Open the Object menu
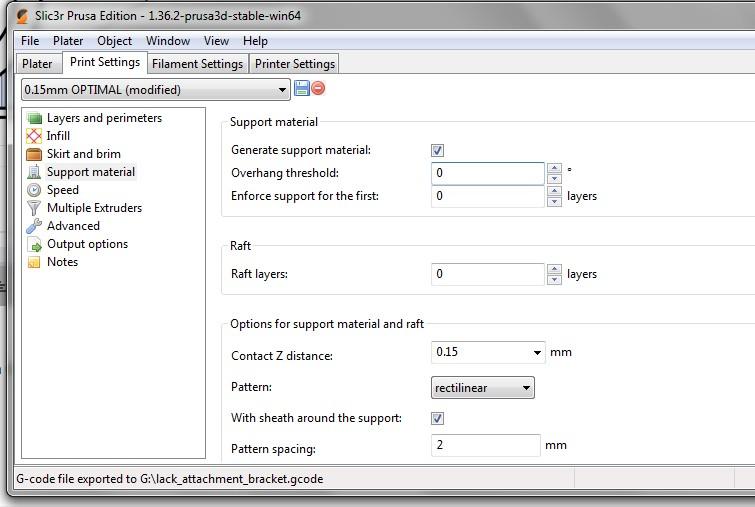Image resolution: width=755 pixels, height=507 pixels. 114,41
